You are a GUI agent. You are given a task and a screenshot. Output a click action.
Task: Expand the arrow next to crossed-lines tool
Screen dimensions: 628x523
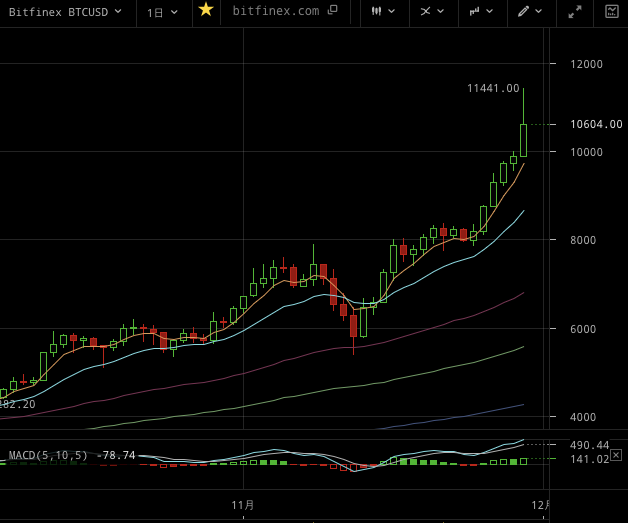[x=441, y=12]
